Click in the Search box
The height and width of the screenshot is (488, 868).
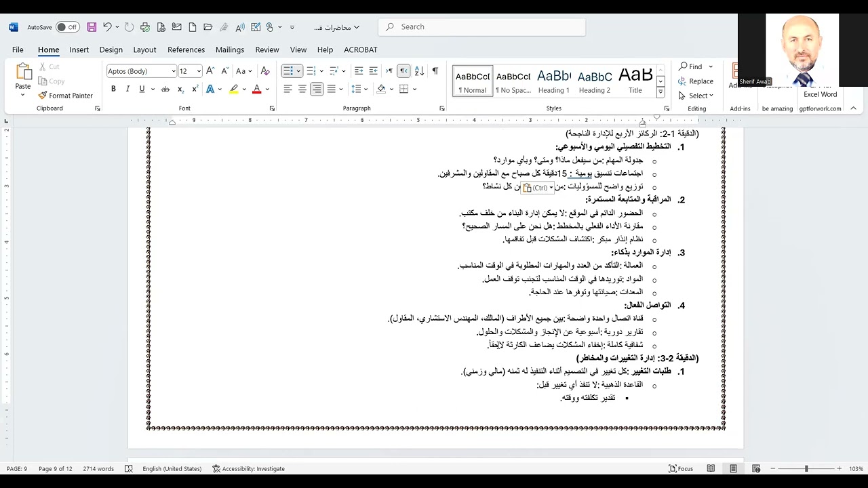pyautogui.click(x=481, y=27)
